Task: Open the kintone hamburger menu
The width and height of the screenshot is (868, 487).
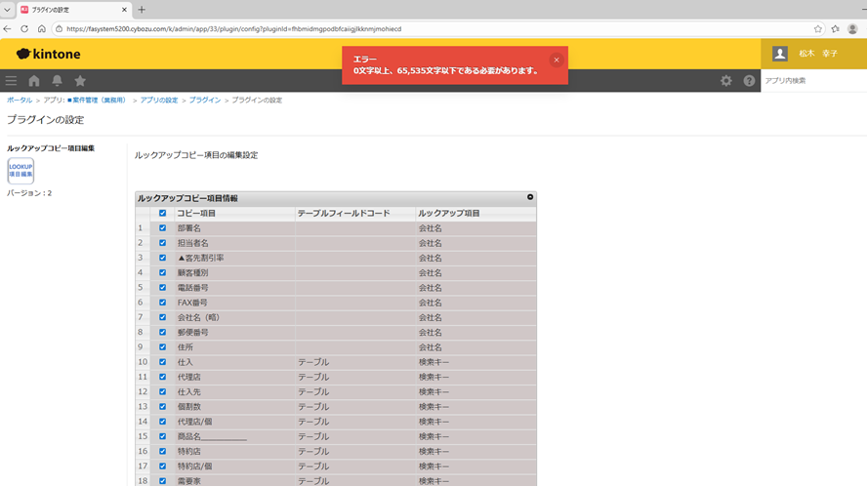Action: (x=11, y=81)
